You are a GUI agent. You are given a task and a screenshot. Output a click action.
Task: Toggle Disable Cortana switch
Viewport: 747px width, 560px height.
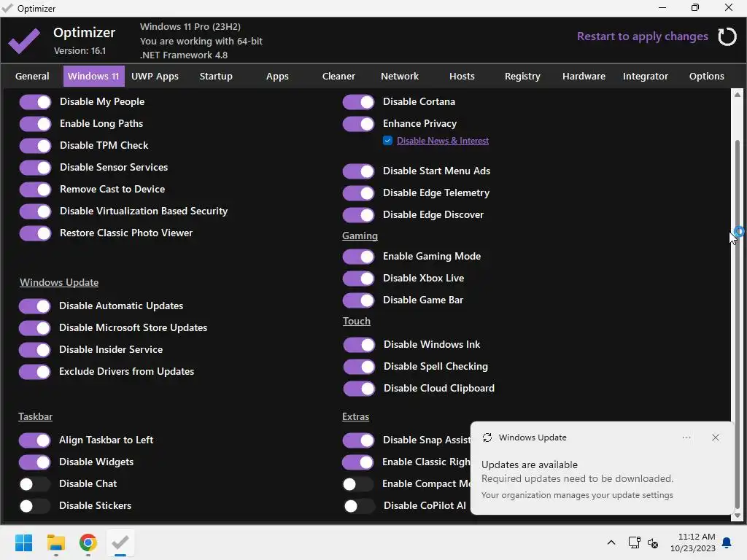(x=358, y=102)
